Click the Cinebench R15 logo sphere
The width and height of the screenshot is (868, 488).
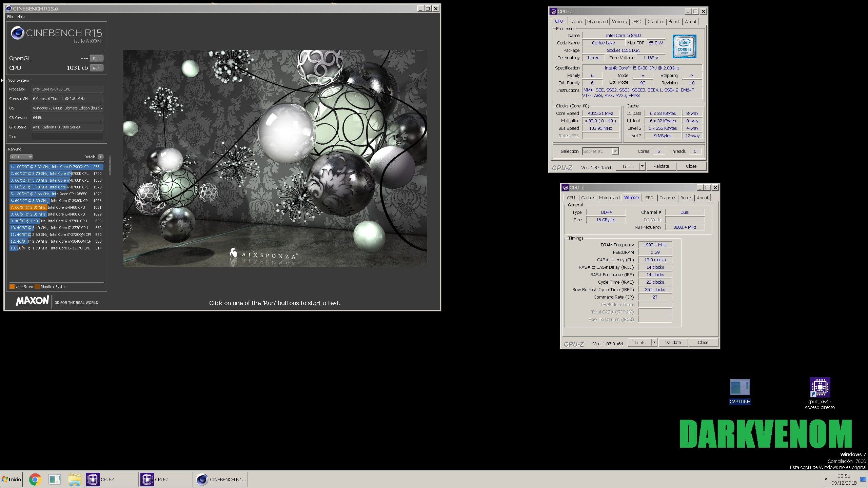point(18,33)
